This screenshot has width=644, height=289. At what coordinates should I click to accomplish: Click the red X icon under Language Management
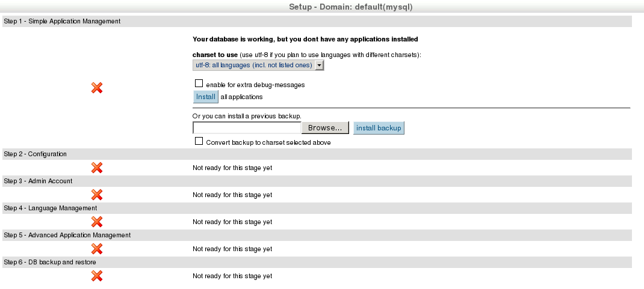(96, 222)
